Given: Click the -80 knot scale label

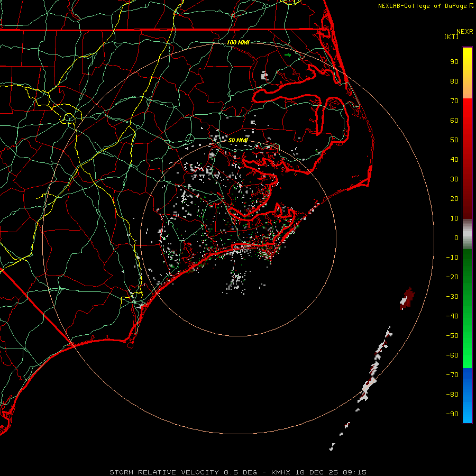Looking at the screenshot, I should tap(452, 395).
